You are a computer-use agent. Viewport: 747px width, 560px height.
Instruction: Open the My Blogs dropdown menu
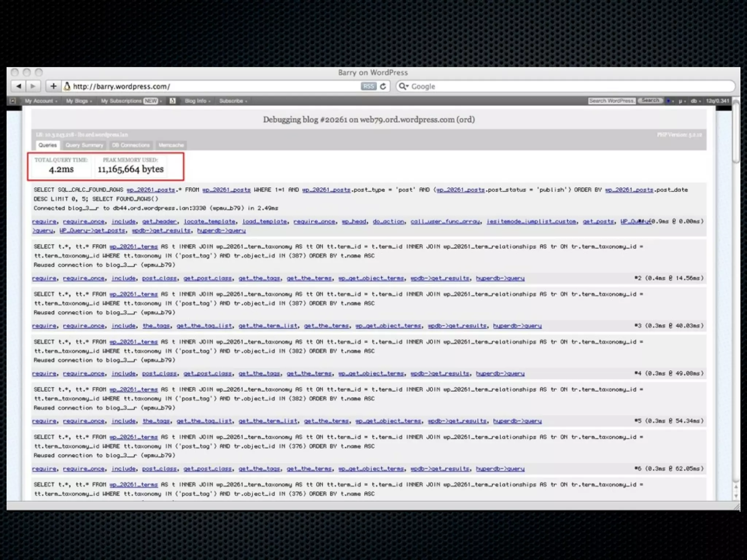pyautogui.click(x=78, y=101)
